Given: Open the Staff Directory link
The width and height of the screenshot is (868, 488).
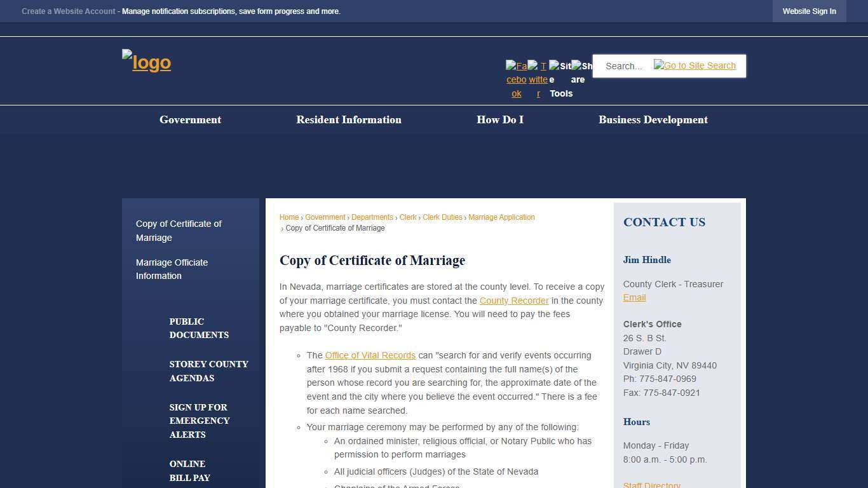Looking at the screenshot, I should click(651, 485).
